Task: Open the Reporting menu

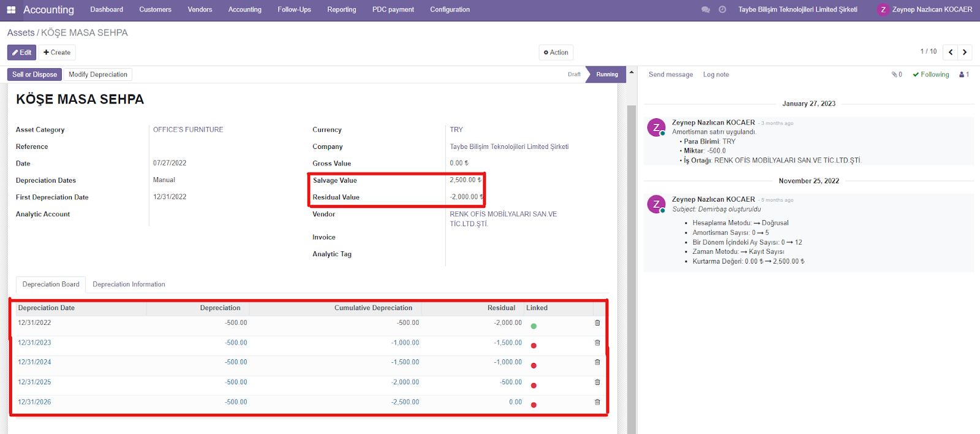Action: [x=341, y=10]
